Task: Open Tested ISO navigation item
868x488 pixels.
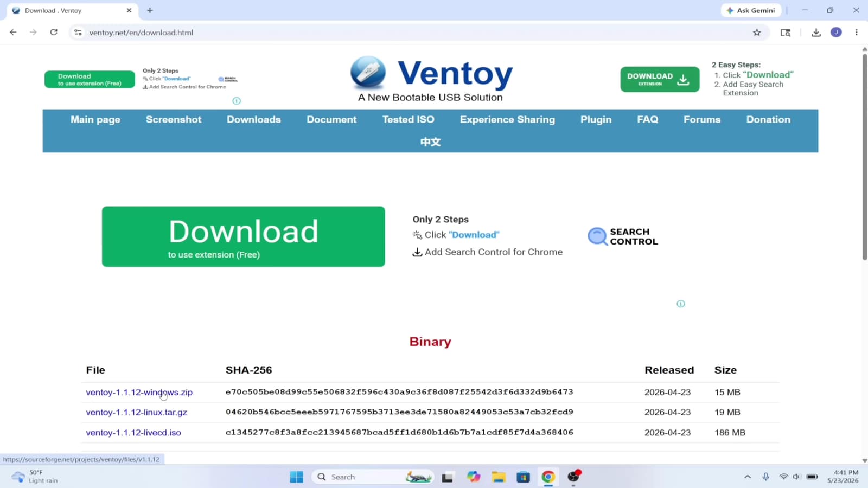Action: click(409, 119)
